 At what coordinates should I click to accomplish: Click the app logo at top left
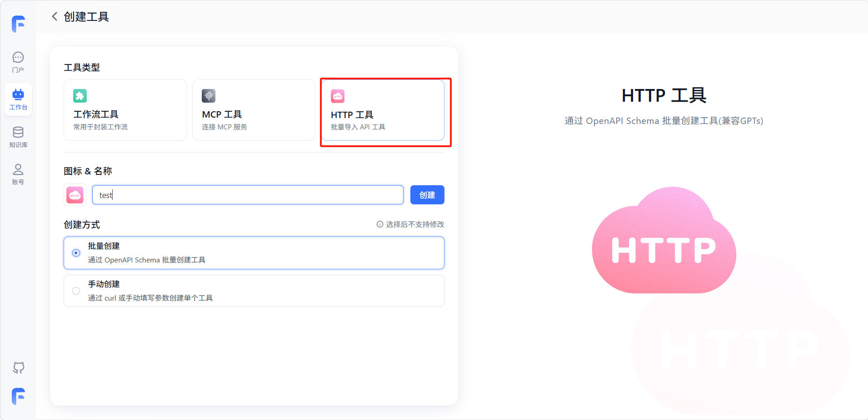18,24
